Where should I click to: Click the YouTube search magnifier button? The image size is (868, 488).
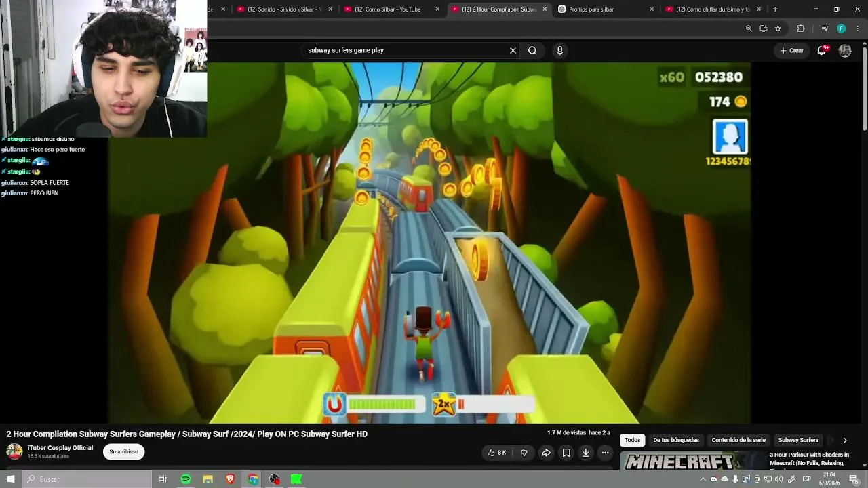pyautogui.click(x=532, y=50)
